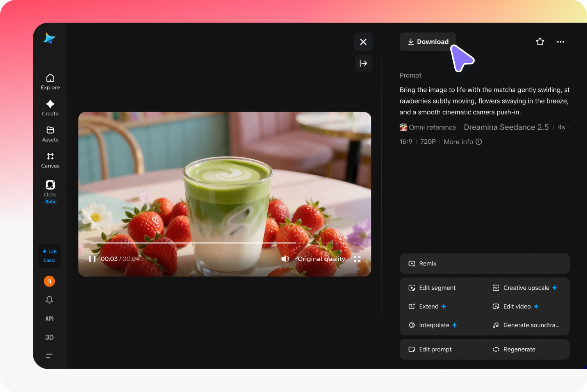Image resolution: width=587 pixels, height=392 pixels.
Task: Pause the video playback
Action: click(92, 259)
